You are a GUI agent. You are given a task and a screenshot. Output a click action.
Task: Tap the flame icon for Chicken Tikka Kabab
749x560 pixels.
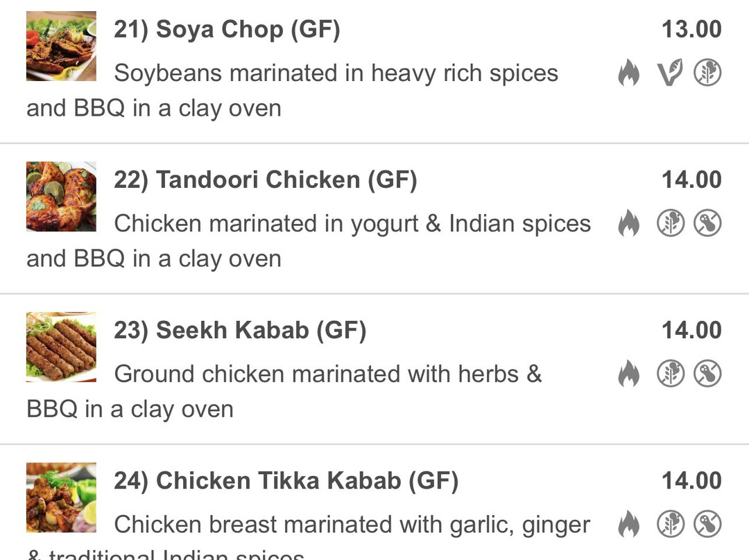(628, 524)
